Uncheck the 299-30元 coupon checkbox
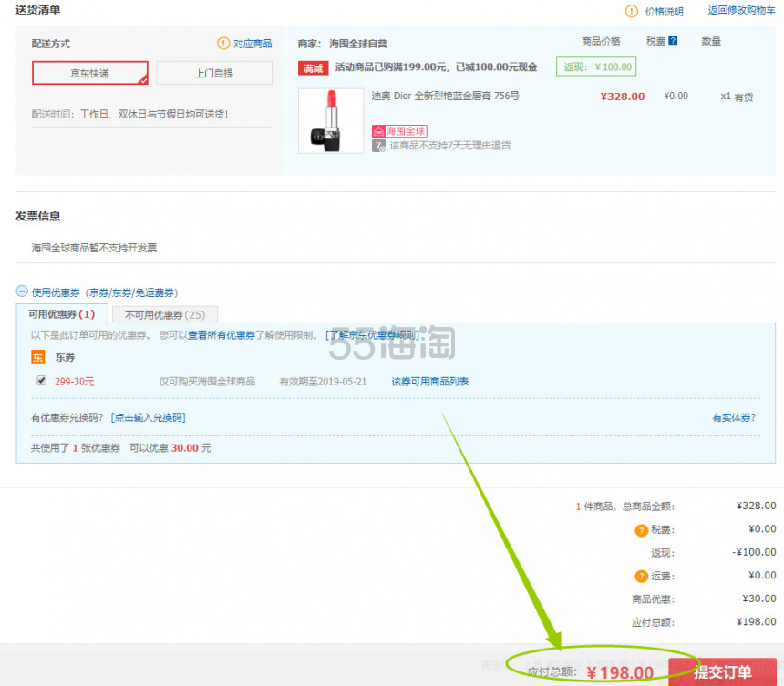The height and width of the screenshot is (686, 784). (x=42, y=381)
